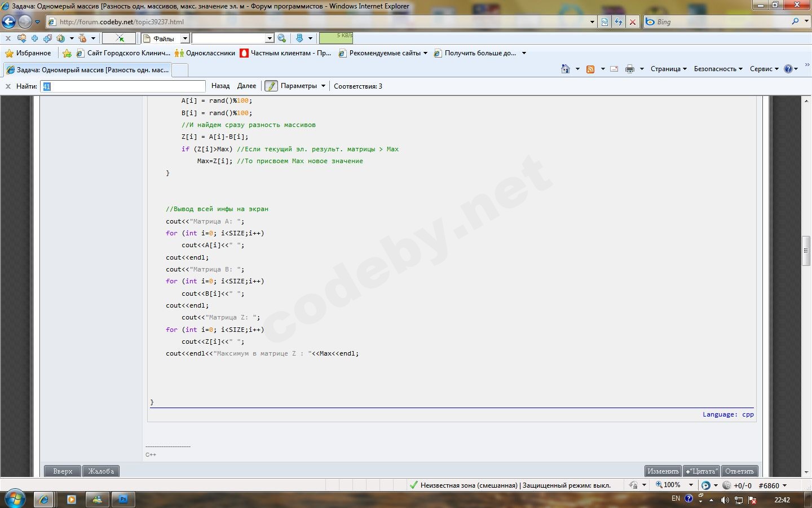This screenshot has width=812, height=508.
Task: Toggle the compatibility view icon
Action: [604, 22]
